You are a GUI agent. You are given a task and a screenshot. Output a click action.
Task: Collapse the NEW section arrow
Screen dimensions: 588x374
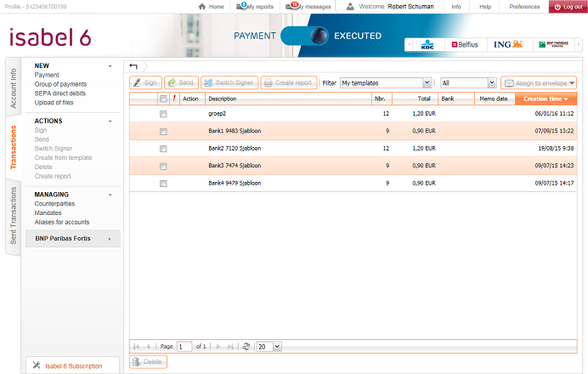[110, 66]
